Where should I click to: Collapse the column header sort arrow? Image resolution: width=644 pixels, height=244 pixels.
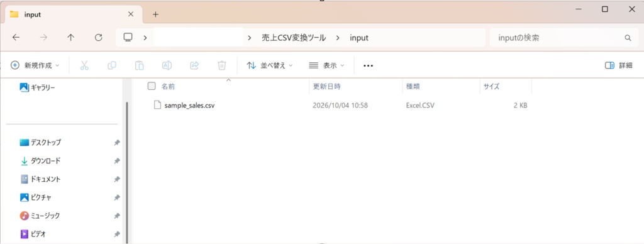pyautogui.click(x=229, y=80)
